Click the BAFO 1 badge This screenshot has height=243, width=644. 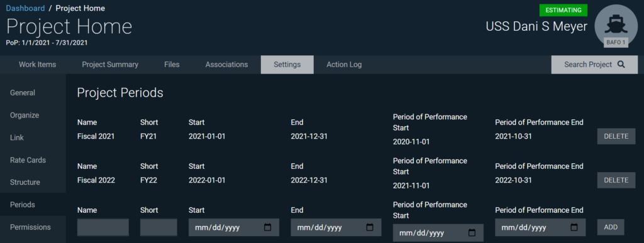[x=616, y=42]
